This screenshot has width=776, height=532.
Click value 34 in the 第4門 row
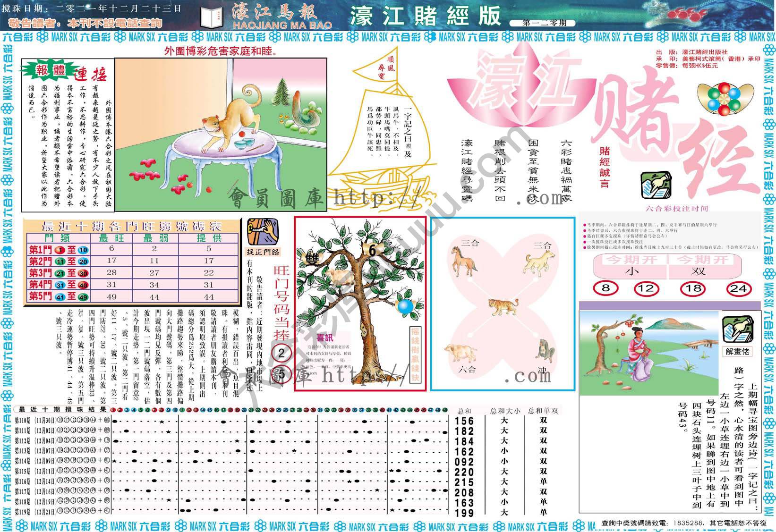tap(154, 285)
